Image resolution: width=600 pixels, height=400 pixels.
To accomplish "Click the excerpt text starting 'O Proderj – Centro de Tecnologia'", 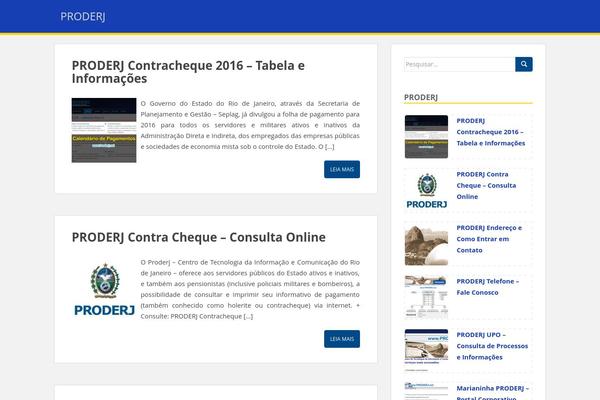I will (250, 289).
